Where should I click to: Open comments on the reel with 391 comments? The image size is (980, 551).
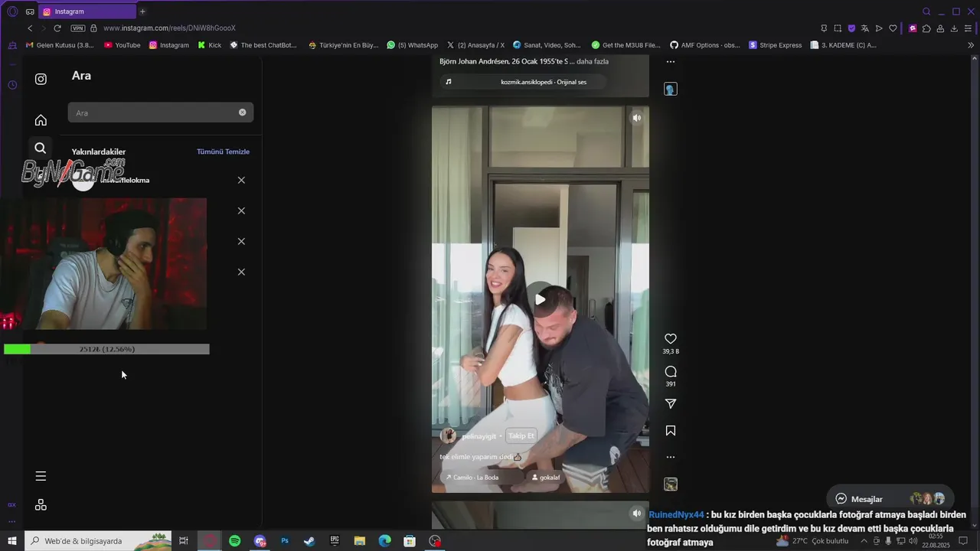pos(671,372)
